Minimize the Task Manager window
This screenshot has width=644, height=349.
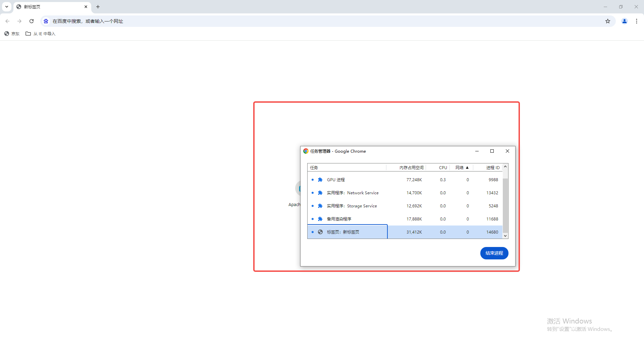click(477, 151)
